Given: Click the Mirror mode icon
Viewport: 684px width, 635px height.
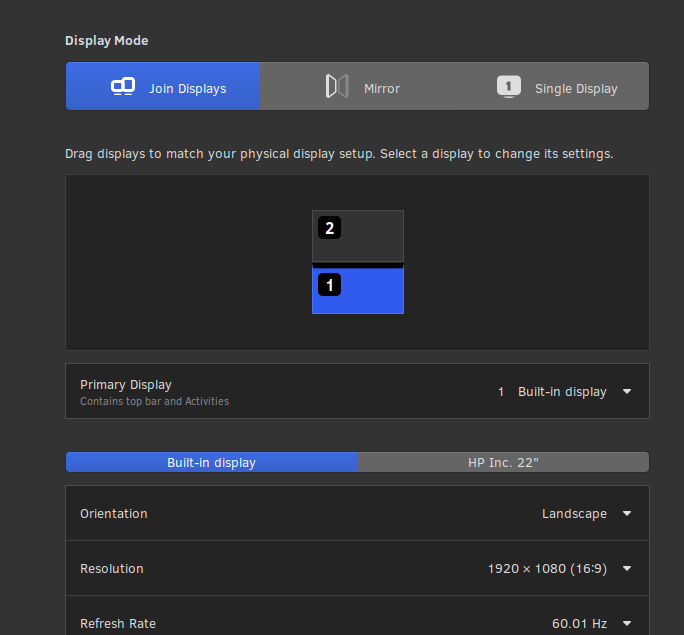Looking at the screenshot, I should coord(337,87).
